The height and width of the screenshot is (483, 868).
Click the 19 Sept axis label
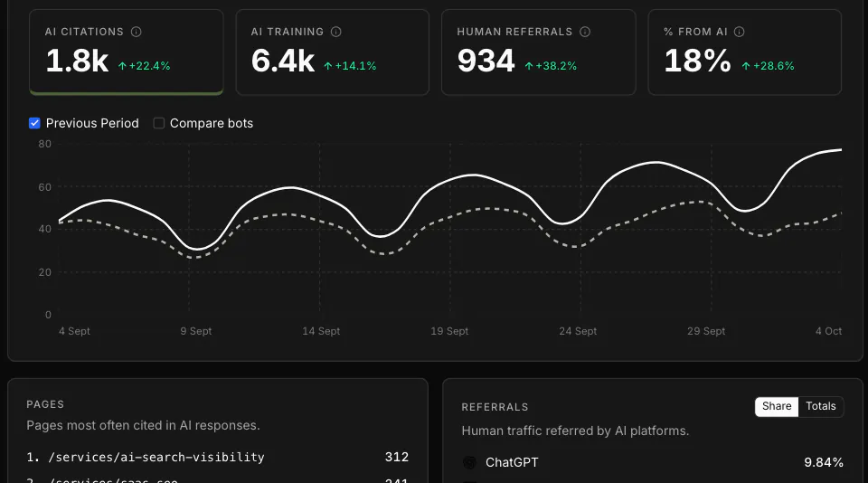pyautogui.click(x=449, y=331)
